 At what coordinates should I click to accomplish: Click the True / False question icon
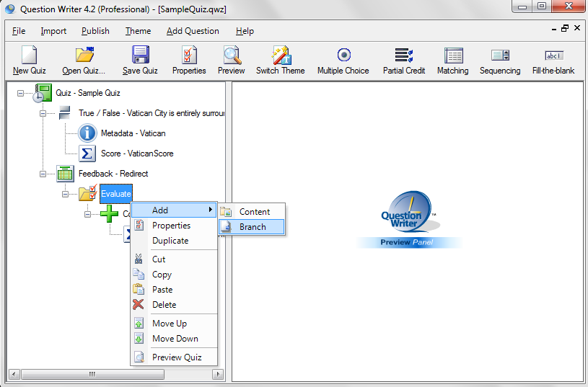pyautogui.click(x=65, y=113)
